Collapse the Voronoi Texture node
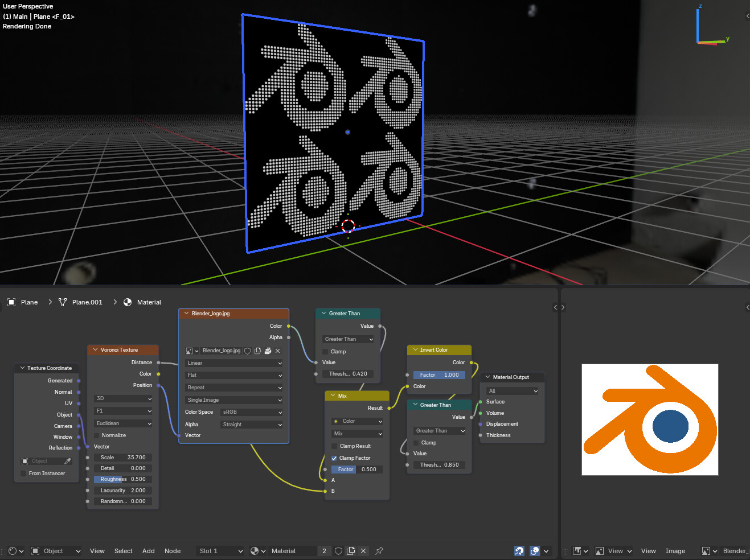Image resolution: width=750 pixels, height=560 pixels. click(95, 350)
